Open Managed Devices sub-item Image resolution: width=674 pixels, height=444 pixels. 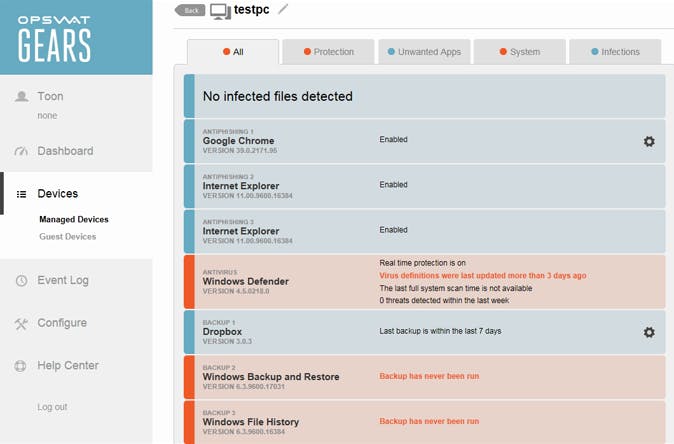[74, 219]
